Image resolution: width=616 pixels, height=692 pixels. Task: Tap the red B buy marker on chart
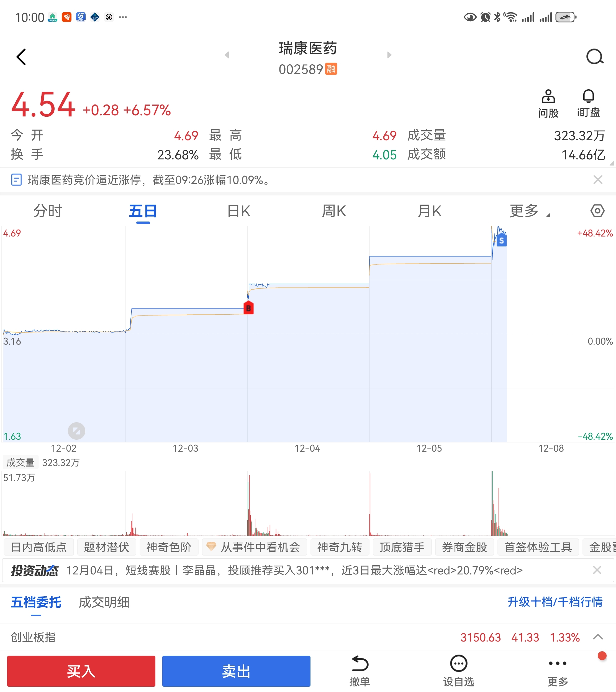click(248, 308)
